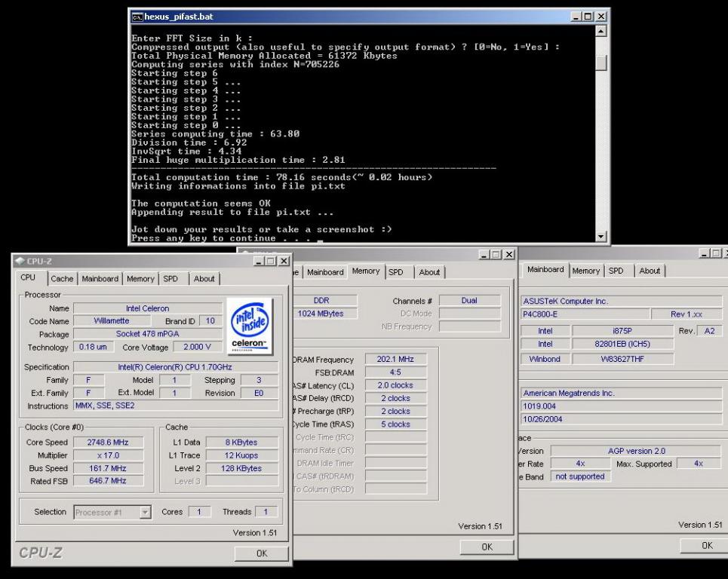Click the FSB:DRAM ratio value 4:5
728x579 pixels.
click(x=395, y=372)
